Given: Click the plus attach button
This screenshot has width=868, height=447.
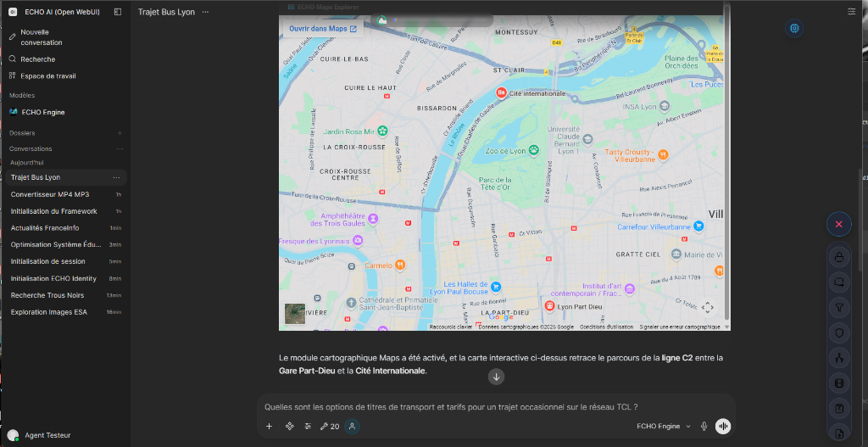Looking at the screenshot, I should 269,426.
